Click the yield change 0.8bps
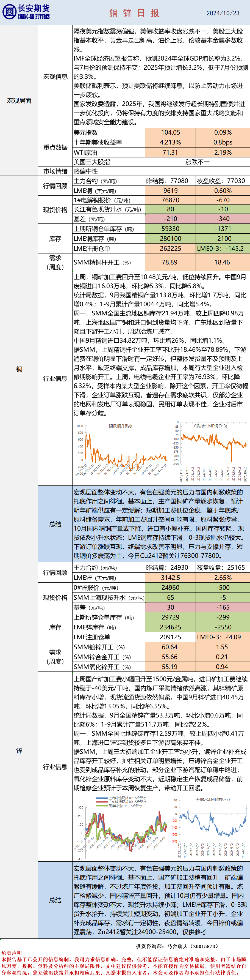 click(x=223, y=142)
